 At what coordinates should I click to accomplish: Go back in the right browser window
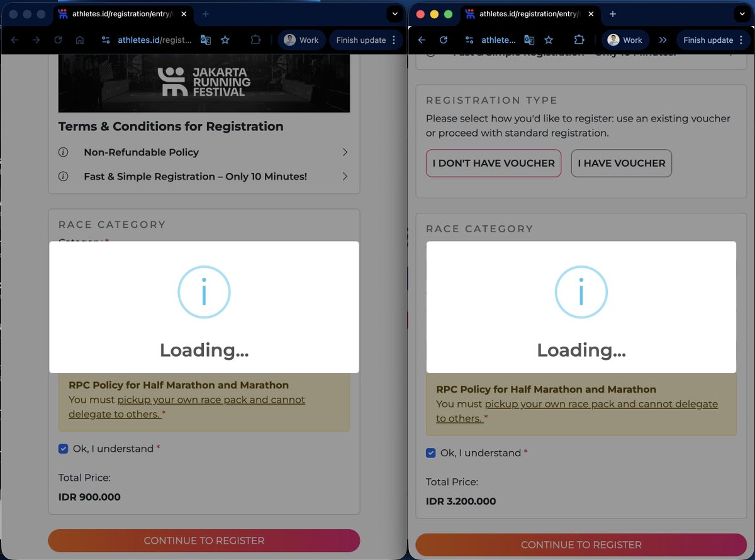[422, 40]
